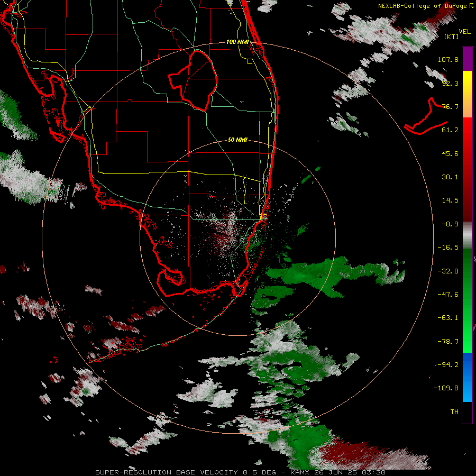Screen dimensions: 476x476
Task: Select the 45.6 velocity scale value
Action: point(450,153)
